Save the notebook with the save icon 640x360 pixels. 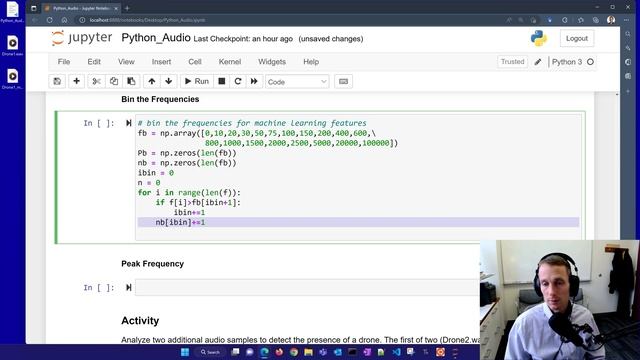[57, 81]
